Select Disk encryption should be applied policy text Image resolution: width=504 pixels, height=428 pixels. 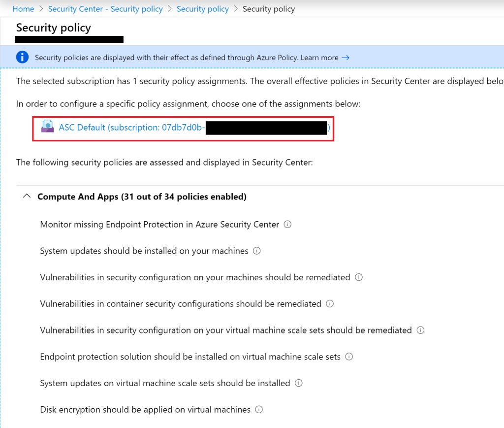click(x=145, y=410)
